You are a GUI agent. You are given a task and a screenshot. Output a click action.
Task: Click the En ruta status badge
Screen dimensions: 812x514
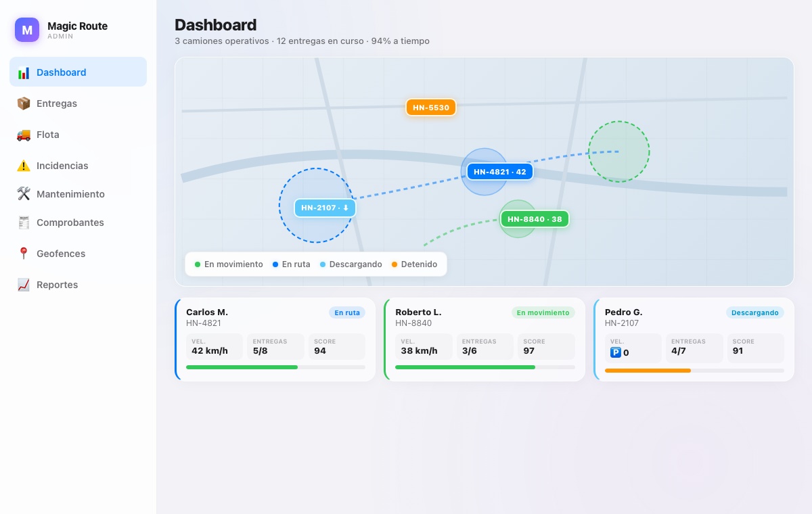(347, 312)
